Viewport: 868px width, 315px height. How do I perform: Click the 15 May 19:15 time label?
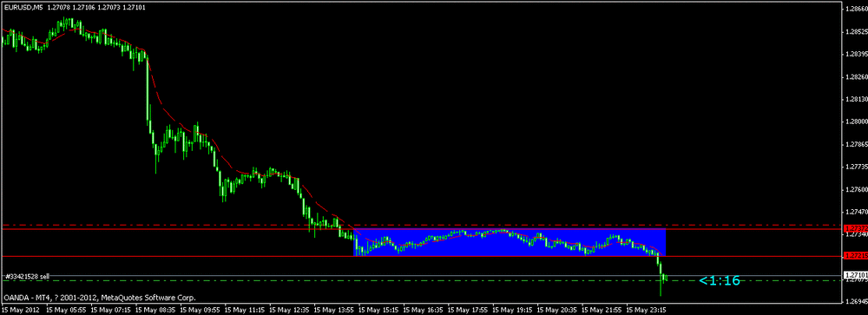pos(512,311)
